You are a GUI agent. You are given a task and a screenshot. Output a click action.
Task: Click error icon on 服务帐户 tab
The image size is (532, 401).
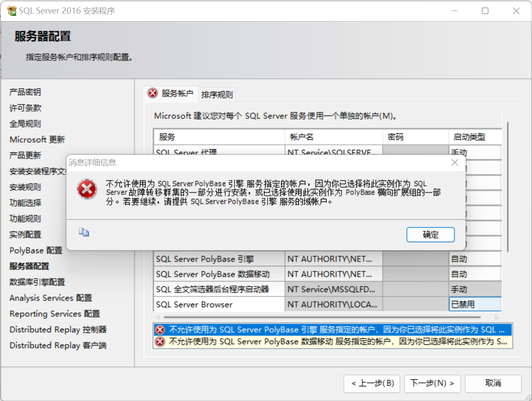(152, 93)
